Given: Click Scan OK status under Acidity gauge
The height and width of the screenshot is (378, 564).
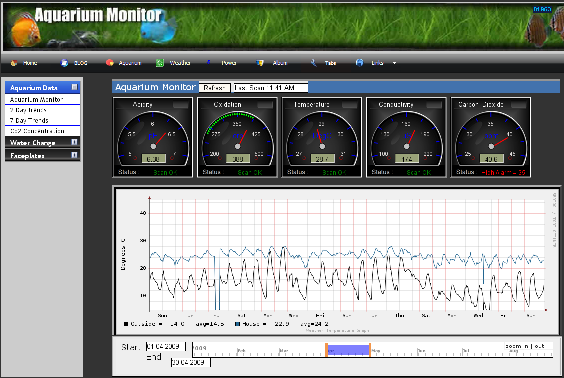Looking at the screenshot, I should point(165,172).
